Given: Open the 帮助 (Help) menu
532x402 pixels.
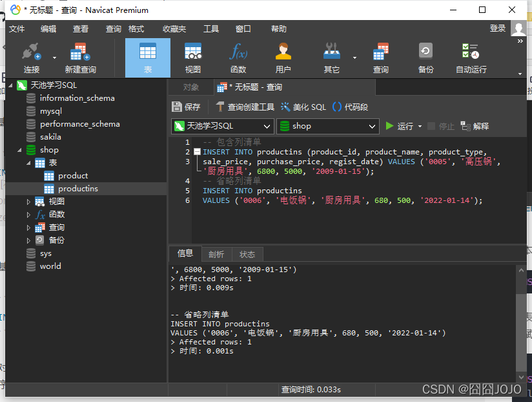Looking at the screenshot, I should pyautogui.click(x=279, y=29).
